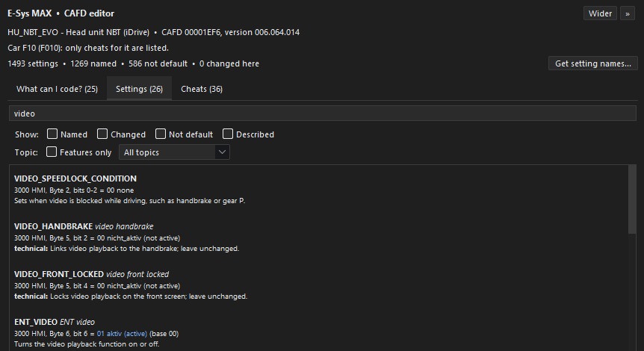Viewport: 644px width, 351px height.
Task: Click the E-Sys MAX CAFD editor title
Action: [x=61, y=13]
